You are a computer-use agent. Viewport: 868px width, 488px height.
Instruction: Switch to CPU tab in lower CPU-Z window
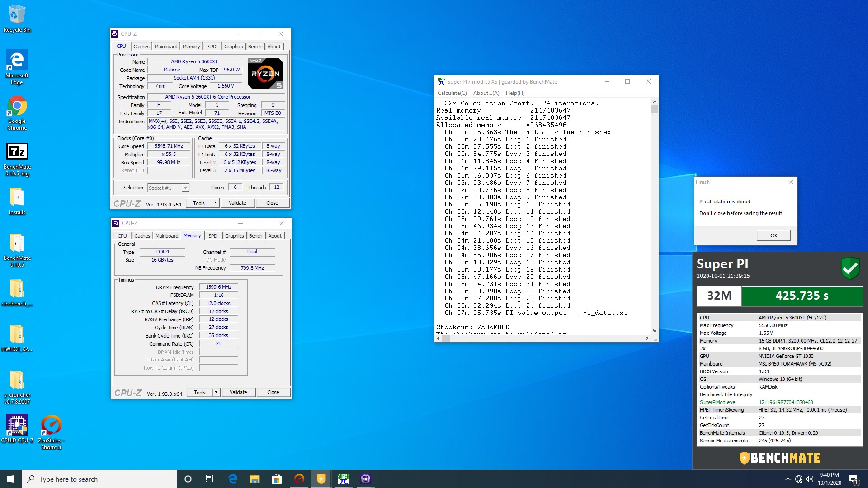coord(122,236)
